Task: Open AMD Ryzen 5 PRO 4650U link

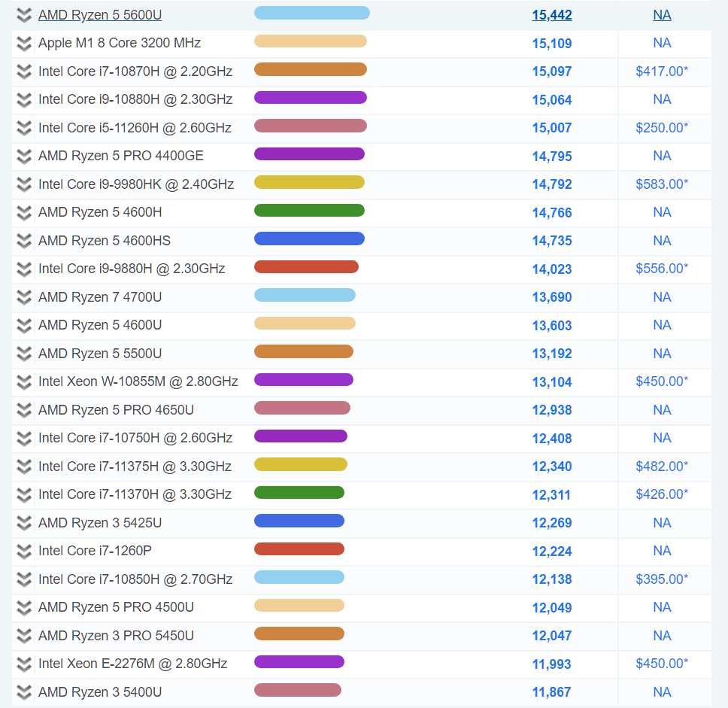Action: (116, 410)
